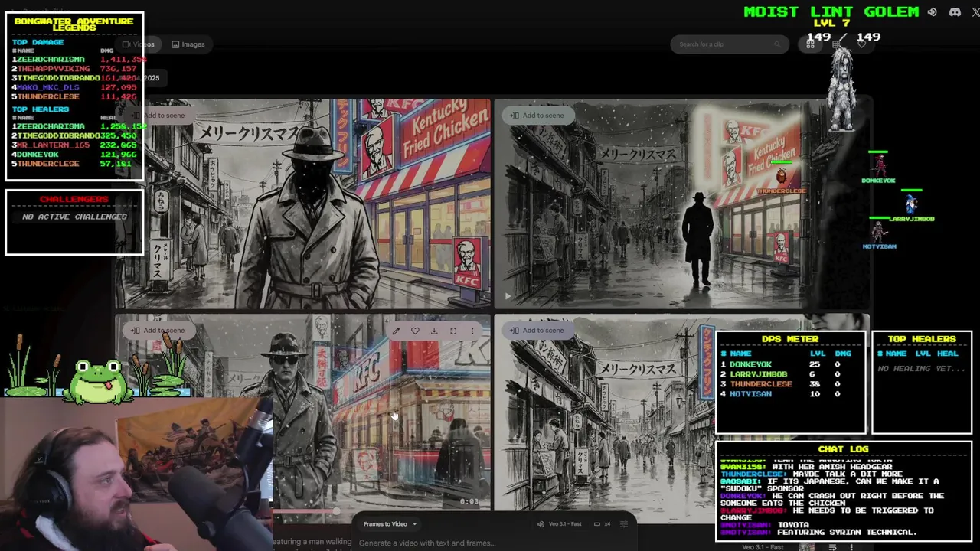This screenshot has width=980, height=551.
Task: Open the Discord icon in the stream overlay
Action: (x=955, y=12)
